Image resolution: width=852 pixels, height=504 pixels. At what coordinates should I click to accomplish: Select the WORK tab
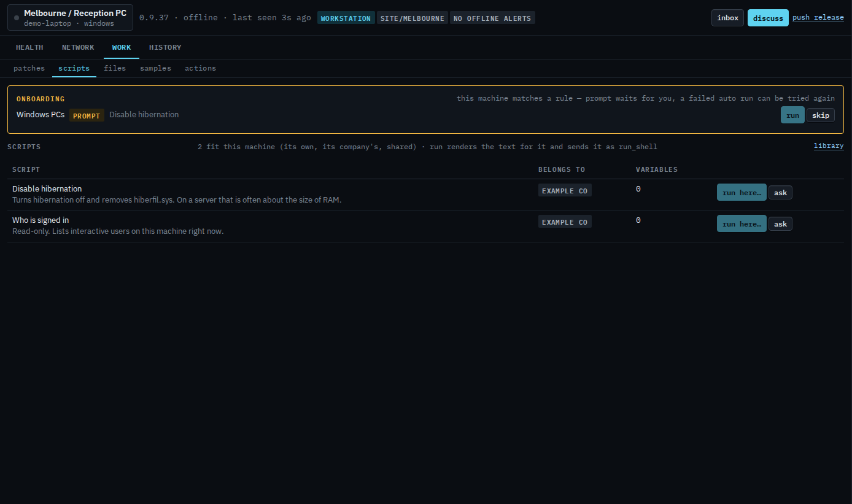pyautogui.click(x=122, y=47)
